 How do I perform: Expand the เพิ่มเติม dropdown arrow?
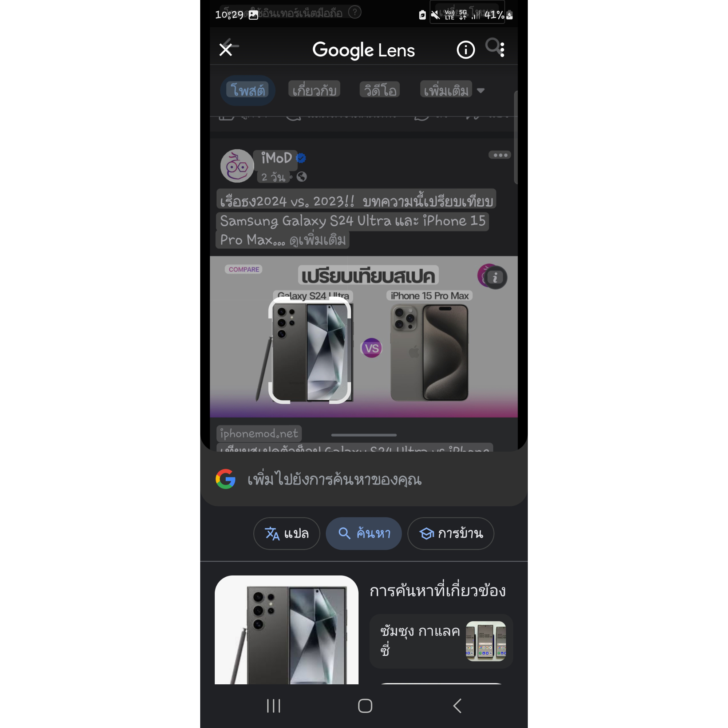[480, 90]
